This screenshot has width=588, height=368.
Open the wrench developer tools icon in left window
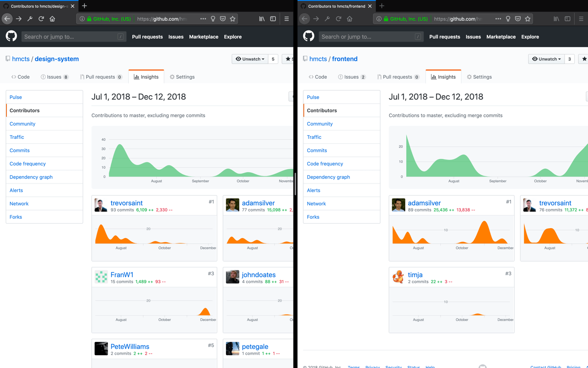point(30,19)
